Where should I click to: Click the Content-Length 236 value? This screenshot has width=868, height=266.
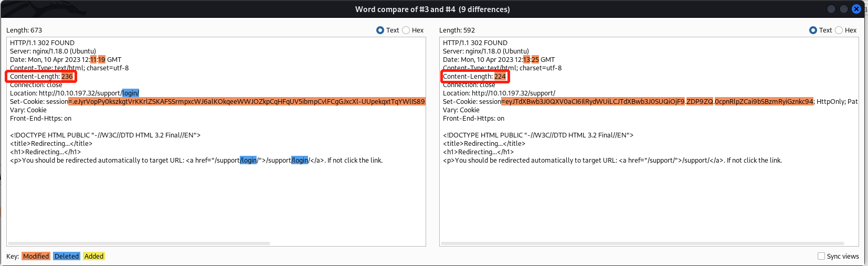[x=67, y=77]
